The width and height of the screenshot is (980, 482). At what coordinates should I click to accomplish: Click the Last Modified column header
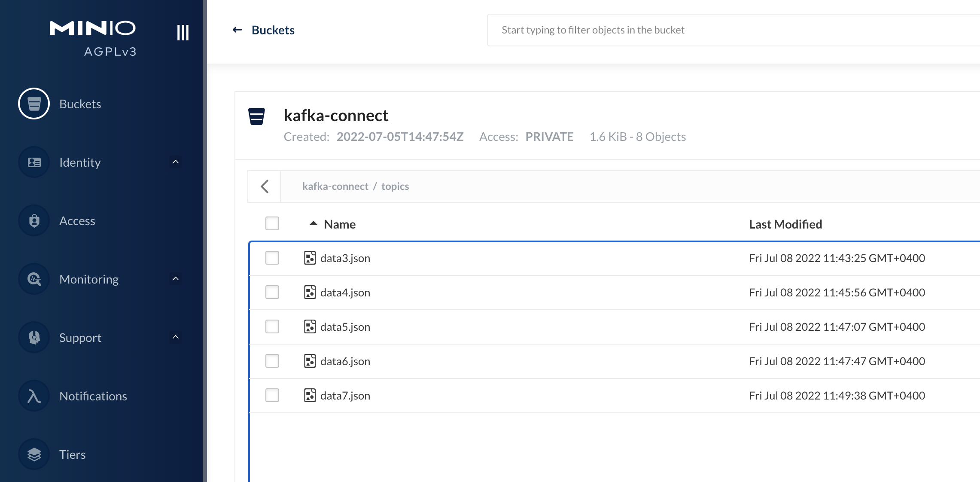pyautogui.click(x=785, y=224)
